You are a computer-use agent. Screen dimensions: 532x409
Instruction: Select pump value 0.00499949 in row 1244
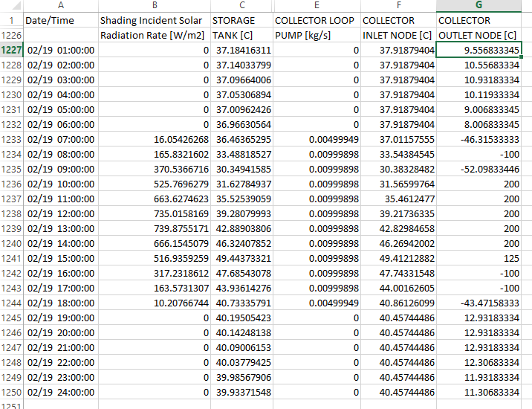pyautogui.click(x=317, y=303)
